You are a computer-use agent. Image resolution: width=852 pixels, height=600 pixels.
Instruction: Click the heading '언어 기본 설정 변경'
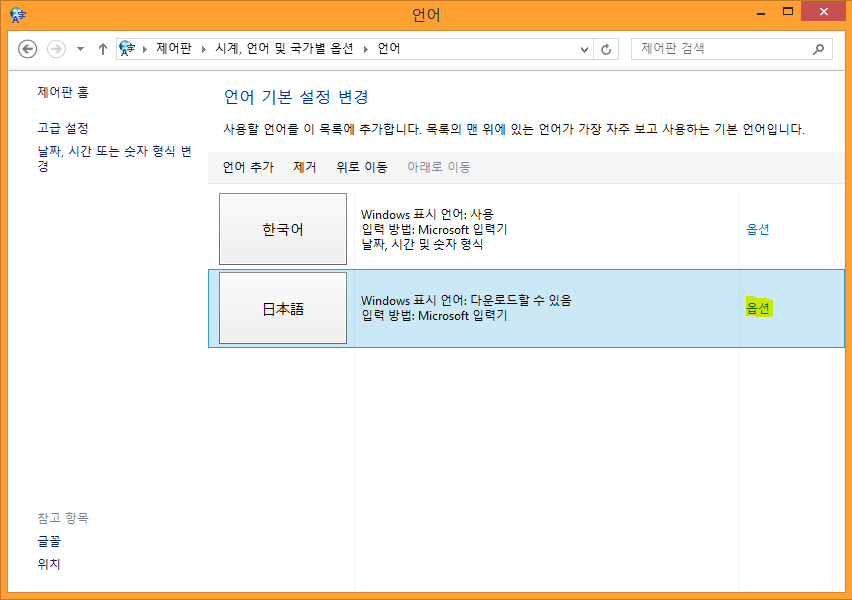[x=296, y=97]
